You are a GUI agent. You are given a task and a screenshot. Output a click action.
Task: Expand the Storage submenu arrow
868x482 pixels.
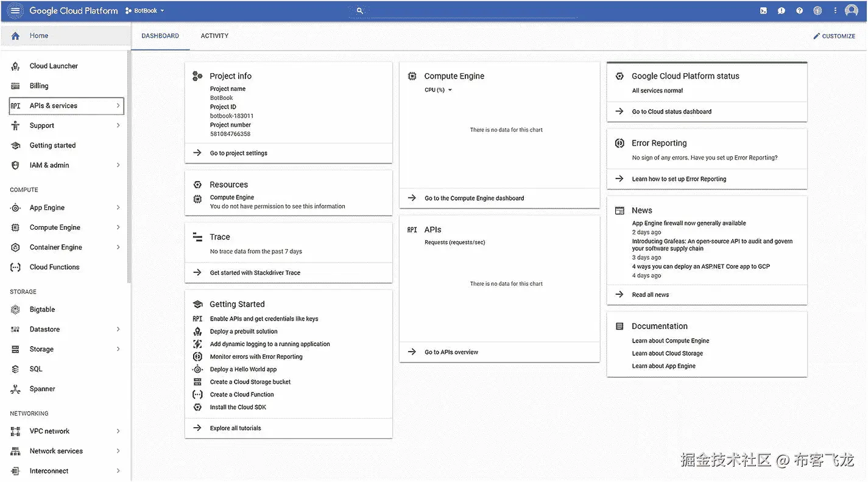[118, 349]
